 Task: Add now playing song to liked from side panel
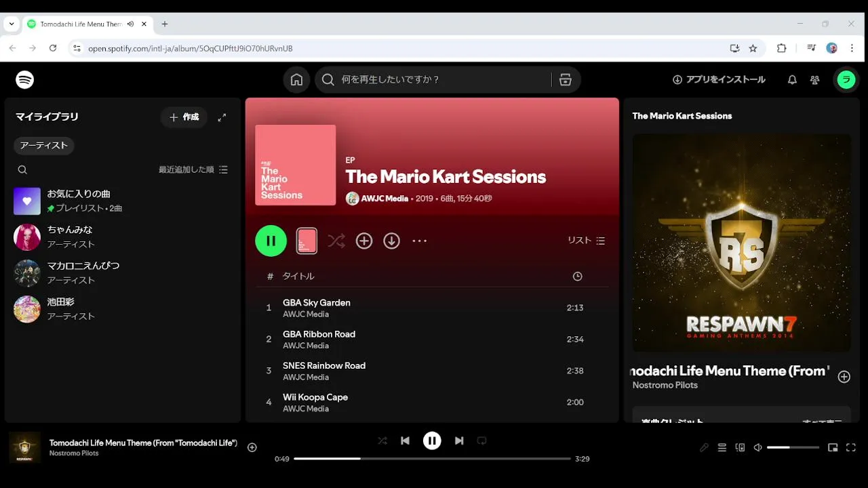pos(844,377)
